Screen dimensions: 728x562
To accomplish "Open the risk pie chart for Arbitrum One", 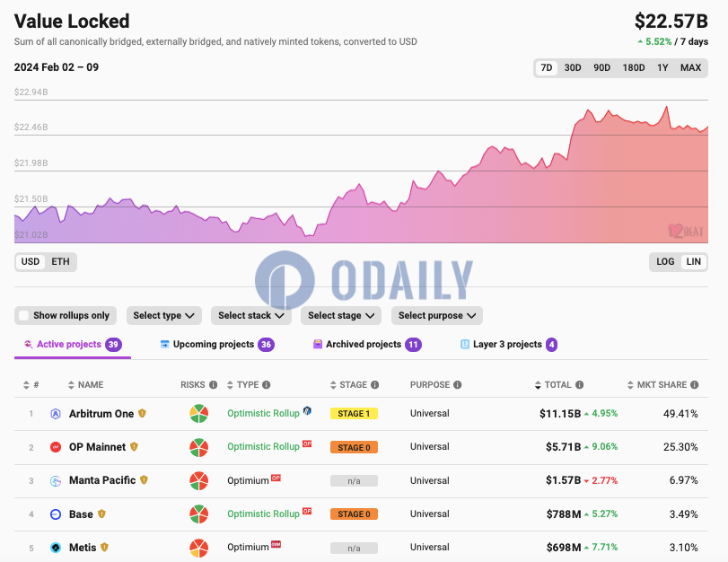I will [x=198, y=413].
